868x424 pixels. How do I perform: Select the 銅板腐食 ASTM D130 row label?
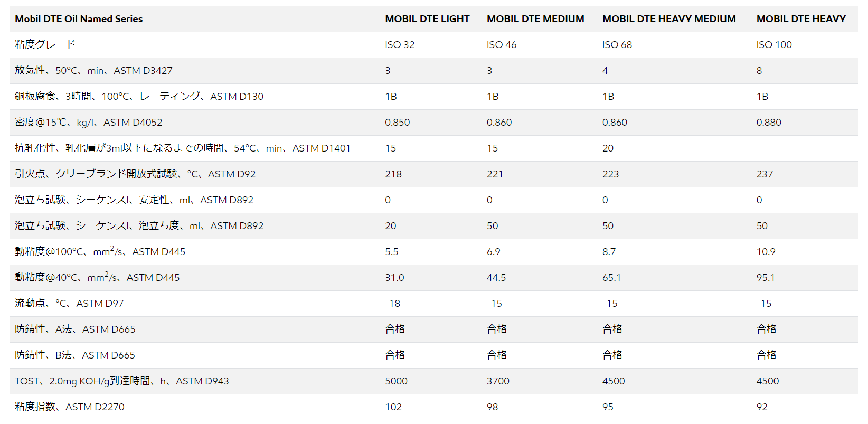point(139,96)
